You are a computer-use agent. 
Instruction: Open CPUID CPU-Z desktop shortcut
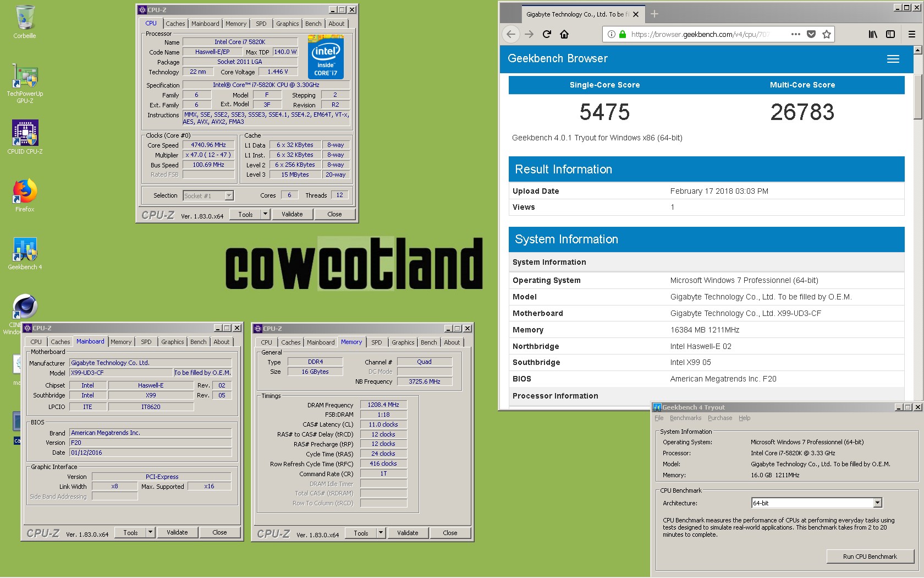(x=25, y=137)
